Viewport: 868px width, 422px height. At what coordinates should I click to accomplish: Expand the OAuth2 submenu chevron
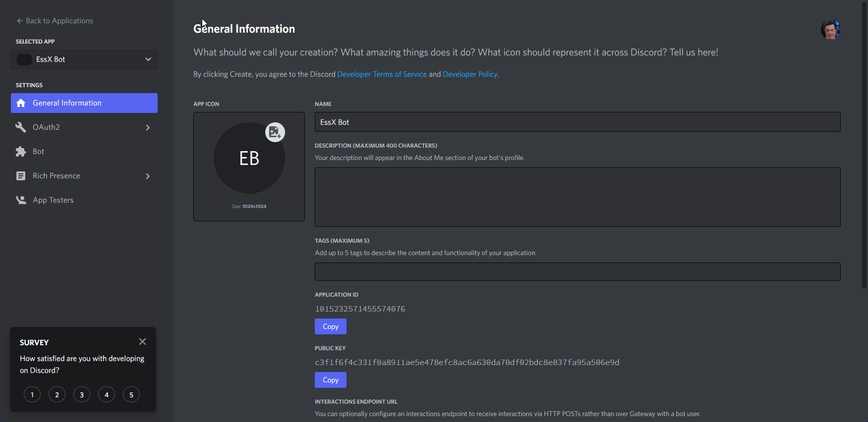pos(148,127)
